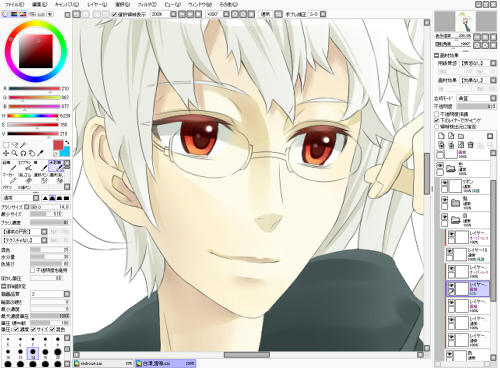Enable 領域検出元に指定 checkbox
The width and height of the screenshot is (500, 368).
tap(437, 126)
